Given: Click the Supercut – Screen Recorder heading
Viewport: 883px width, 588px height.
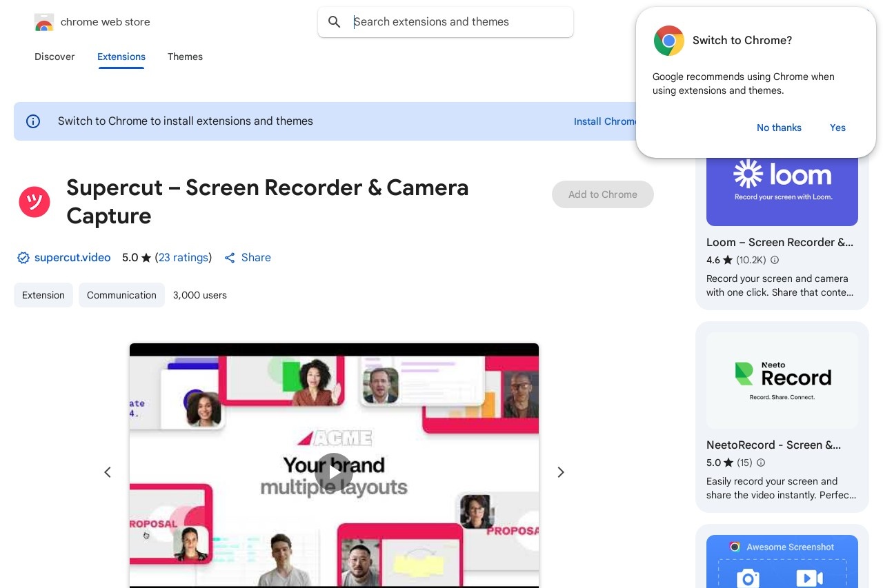Looking at the screenshot, I should (268, 202).
